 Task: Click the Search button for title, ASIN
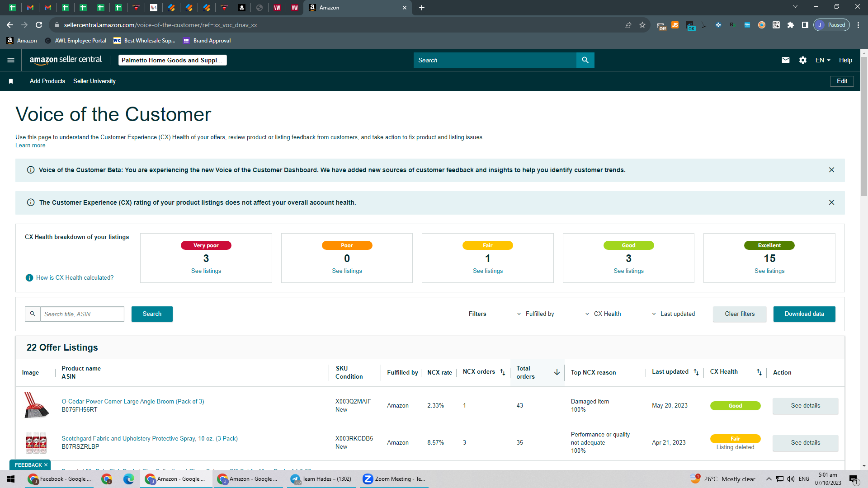click(152, 314)
